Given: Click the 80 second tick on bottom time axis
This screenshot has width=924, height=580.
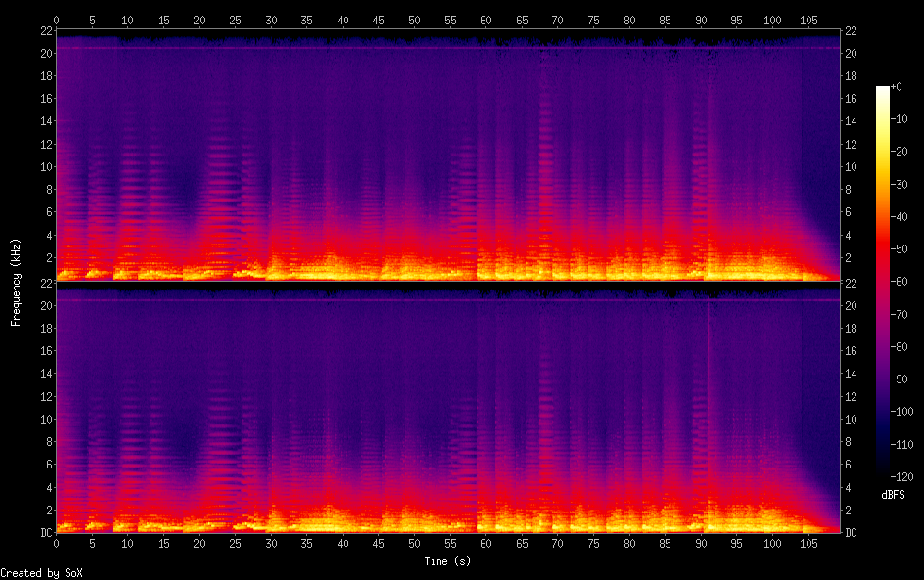Looking at the screenshot, I should [629, 542].
